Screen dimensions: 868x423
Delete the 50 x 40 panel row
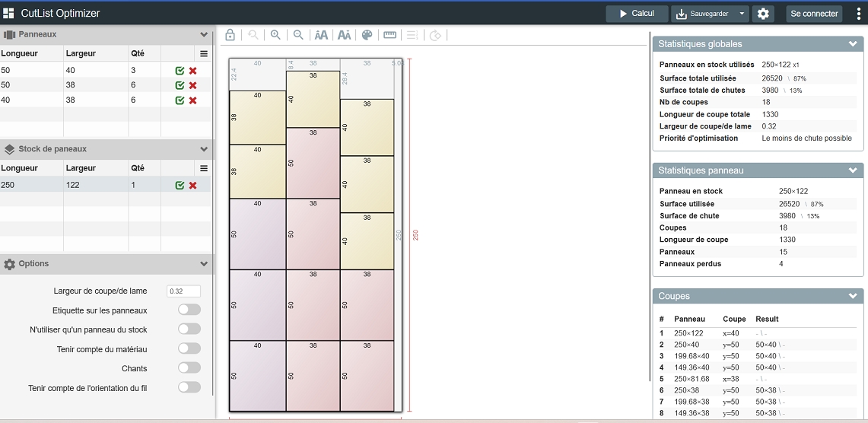coord(193,71)
